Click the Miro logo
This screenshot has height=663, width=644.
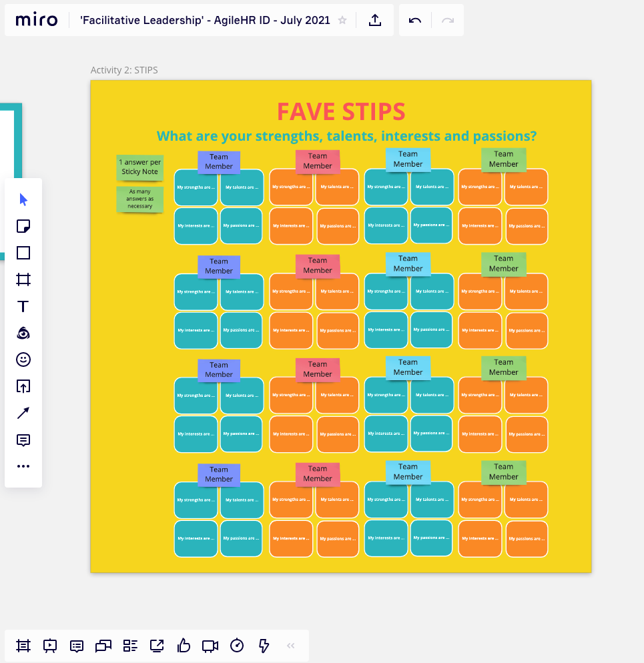pos(37,20)
